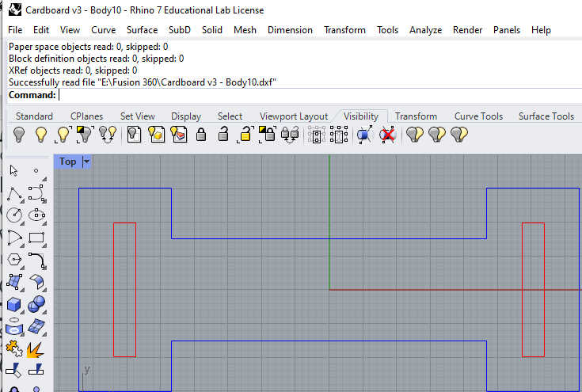Click the Fillet Curves tool
The image size is (582, 392).
point(36,259)
